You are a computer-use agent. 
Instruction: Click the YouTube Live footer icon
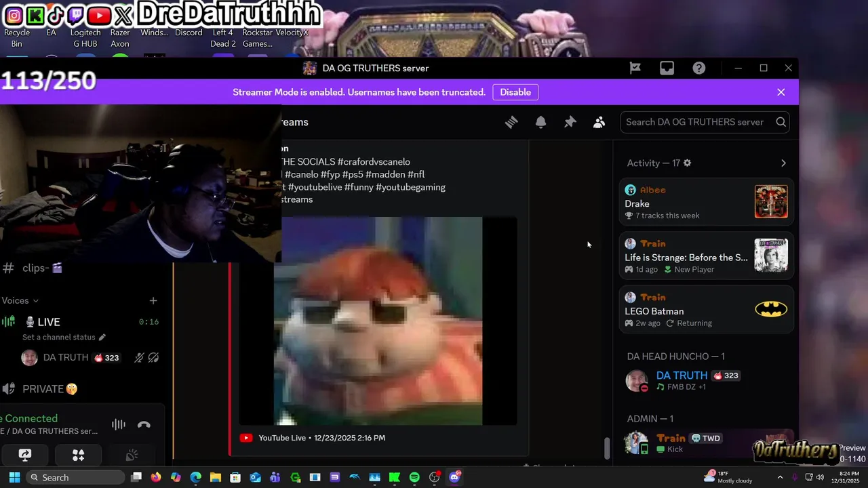246,438
